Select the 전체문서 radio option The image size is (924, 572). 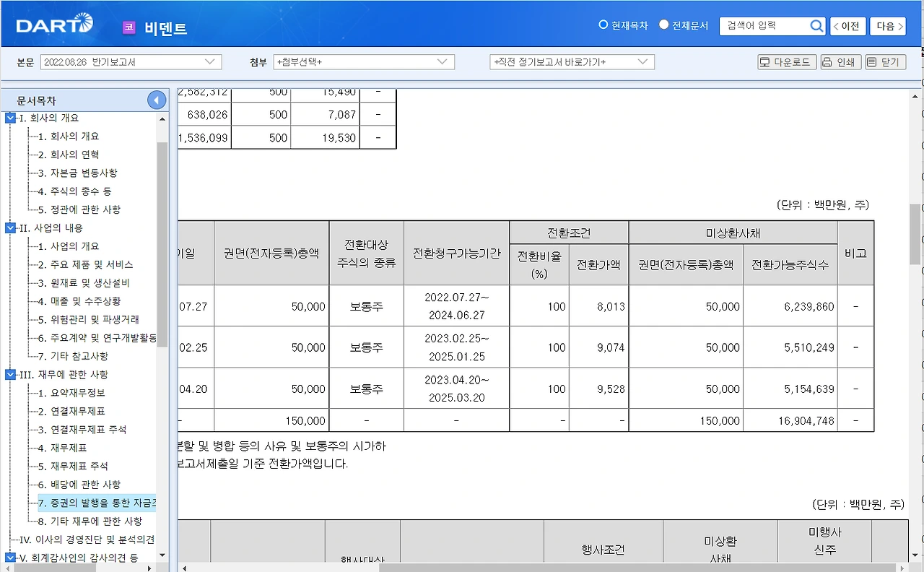664,25
